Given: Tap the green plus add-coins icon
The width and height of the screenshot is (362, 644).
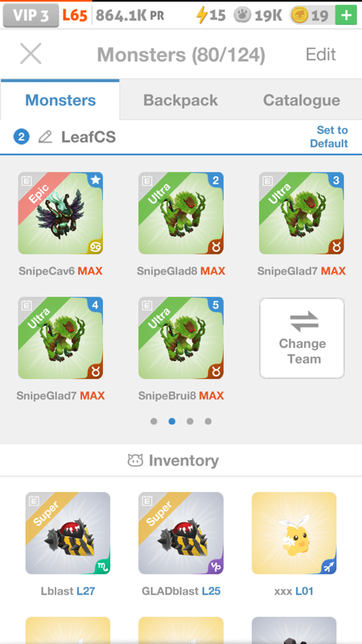Looking at the screenshot, I should pos(346,15).
